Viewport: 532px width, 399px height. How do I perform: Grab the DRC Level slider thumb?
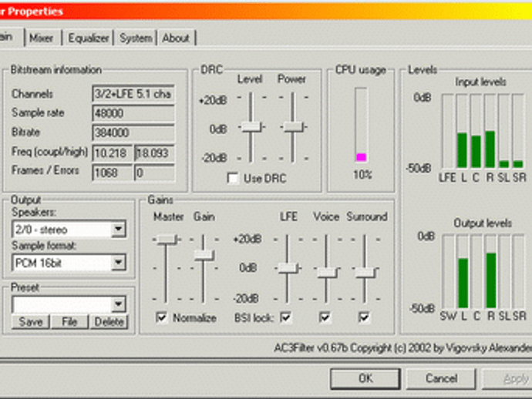(x=251, y=127)
